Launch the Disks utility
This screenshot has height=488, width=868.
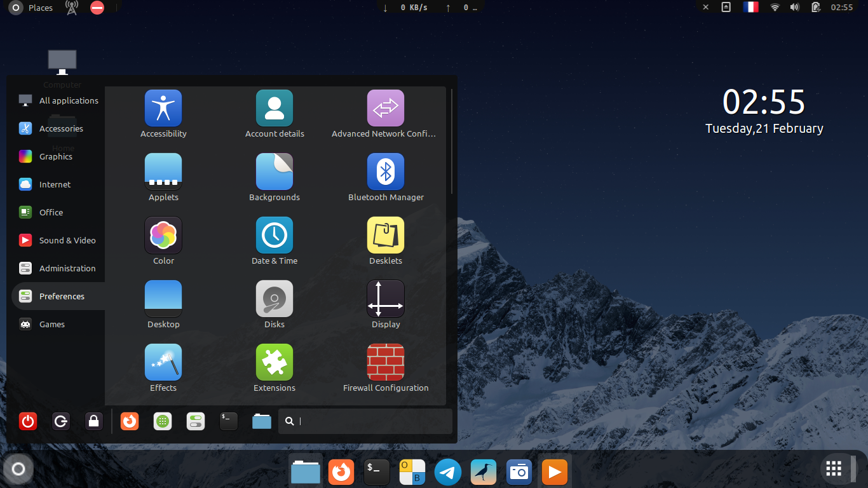click(x=275, y=305)
